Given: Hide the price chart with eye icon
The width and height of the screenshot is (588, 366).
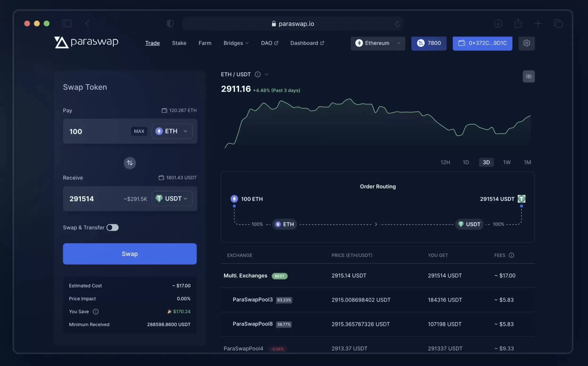Looking at the screenshot, I should (528, 77).
